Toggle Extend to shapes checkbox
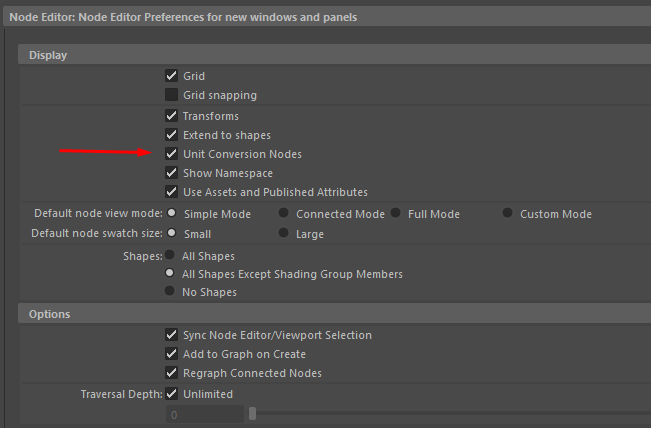This screenshot has width=651, height=428. (171, 135)
